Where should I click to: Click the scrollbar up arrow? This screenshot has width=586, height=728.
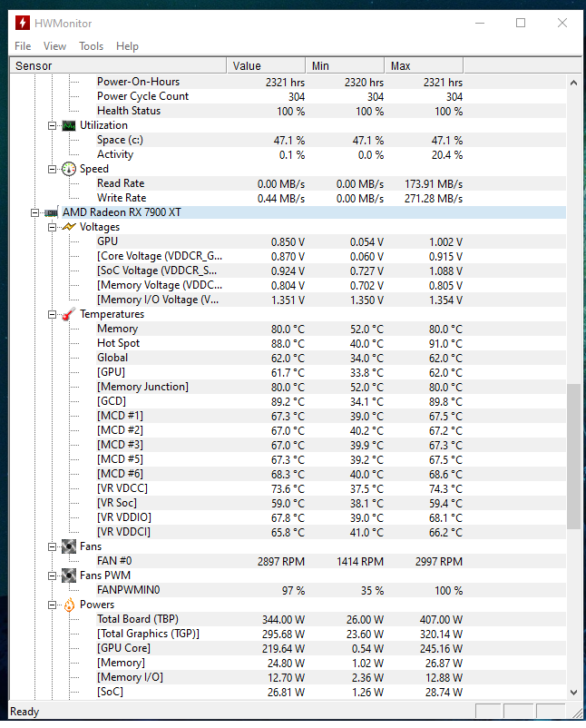[573, 83]
